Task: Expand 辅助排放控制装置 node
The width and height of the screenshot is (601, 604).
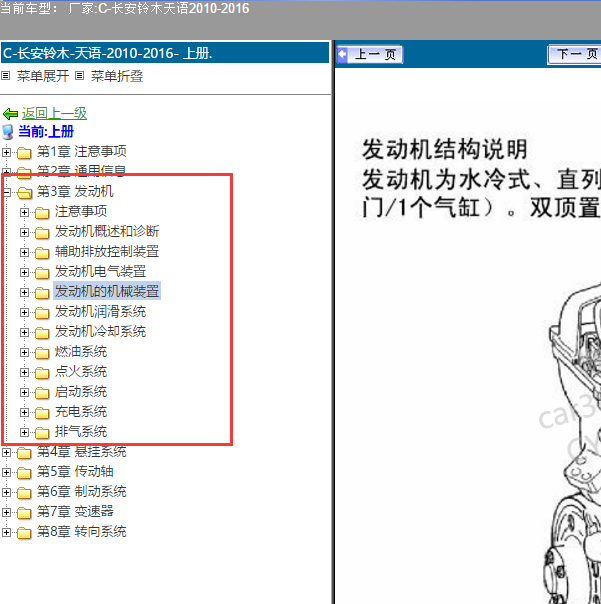Action: coord(24,252)
